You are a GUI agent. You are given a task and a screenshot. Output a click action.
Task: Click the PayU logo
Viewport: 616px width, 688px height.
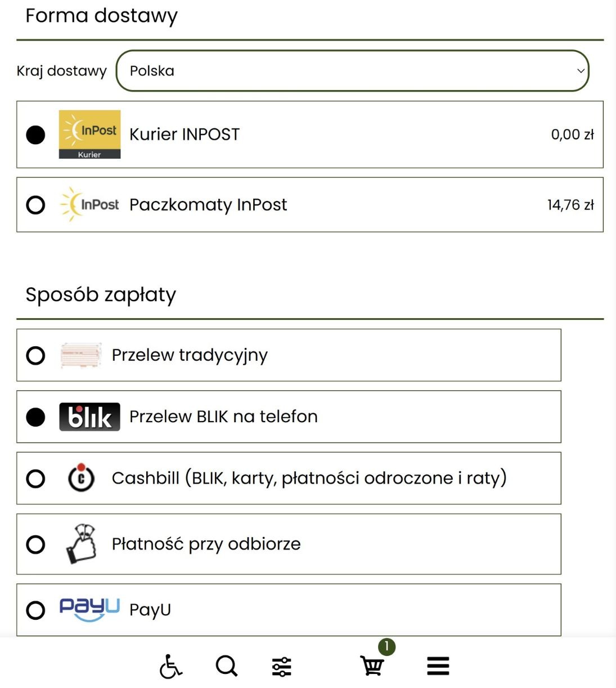point(89,610)
